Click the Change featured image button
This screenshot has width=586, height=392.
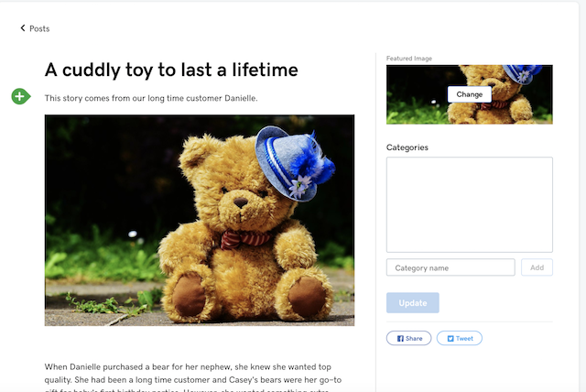point(470,94)
